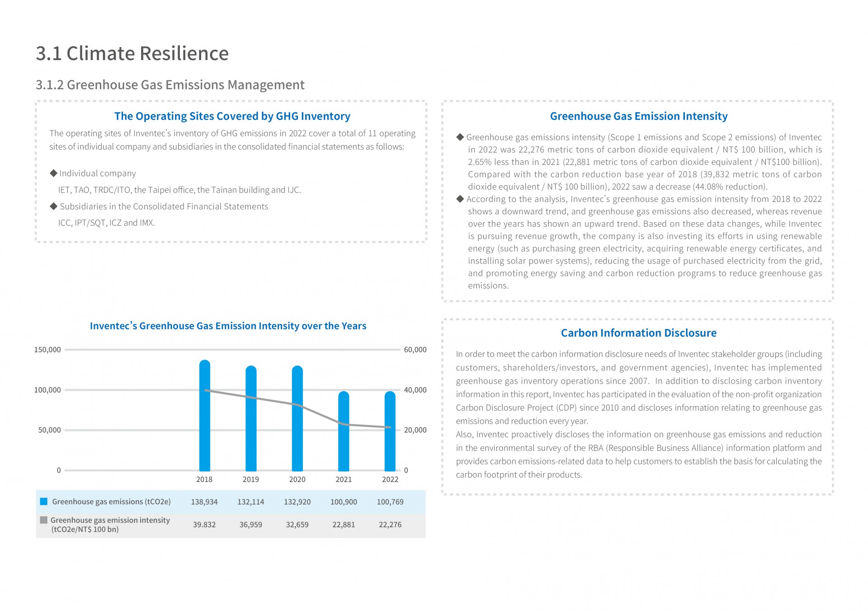Screen dimensions: 868x613
Task: Click the 2021 blue emissions bar
Action: pyautogui.click(x=344, y=431)
